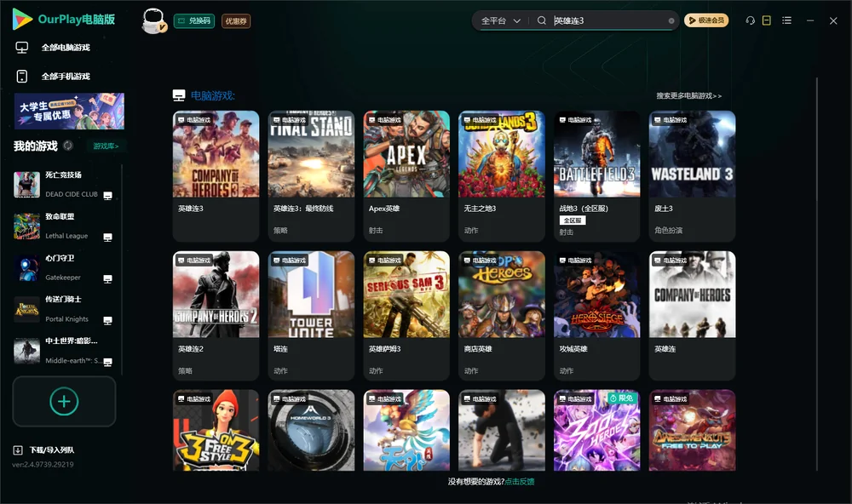Click the 优惠券 coupon button
This screenshot has height=504, width=852.
click(x=236, y=20)
